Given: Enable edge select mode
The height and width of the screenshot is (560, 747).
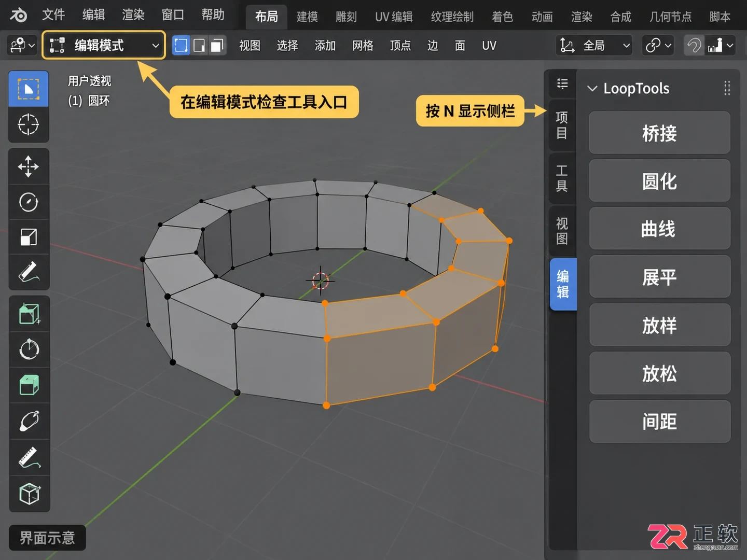Looking at the screenshot, I should tap(199, 46).
